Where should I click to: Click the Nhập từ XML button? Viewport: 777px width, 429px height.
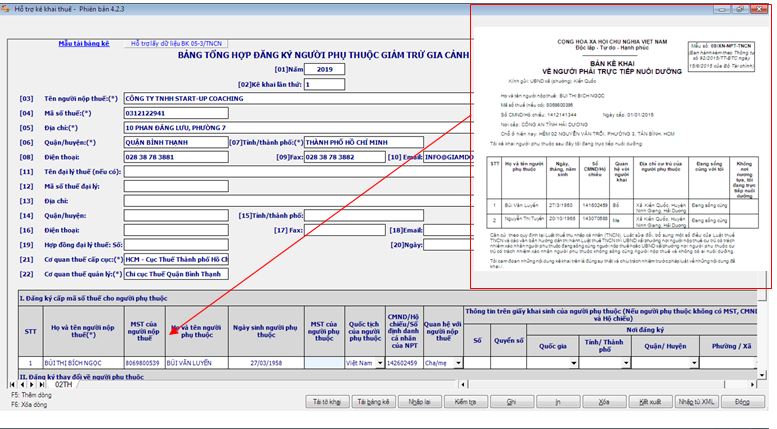pos(695,400)
